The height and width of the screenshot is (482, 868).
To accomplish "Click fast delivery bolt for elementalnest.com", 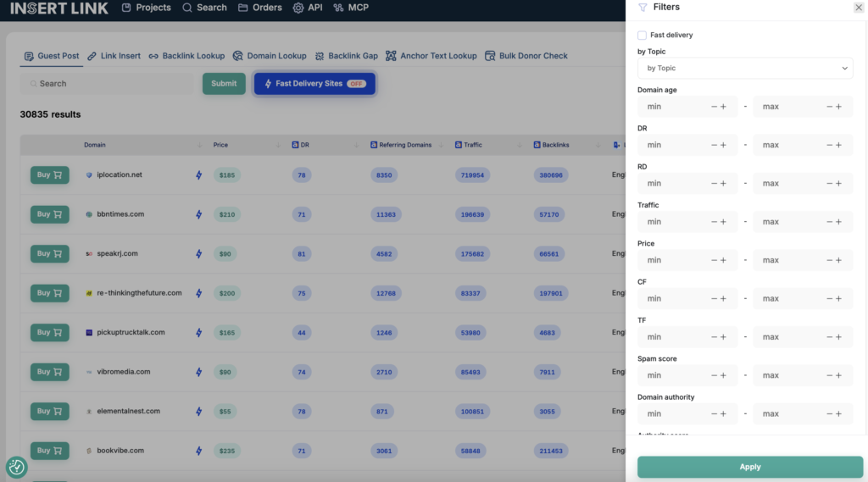I will click(198, 412).
